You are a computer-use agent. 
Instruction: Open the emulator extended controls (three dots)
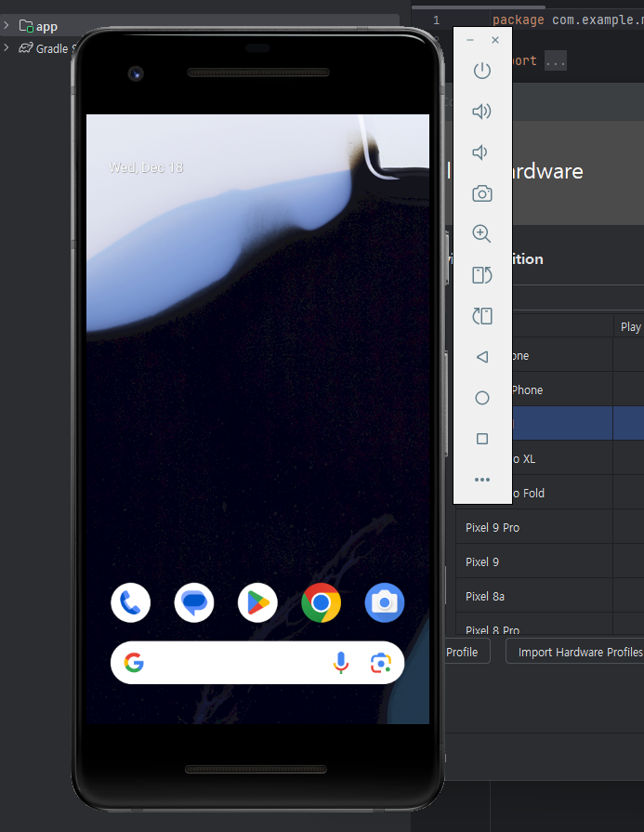pyautogui.click(x=481, y=480)
